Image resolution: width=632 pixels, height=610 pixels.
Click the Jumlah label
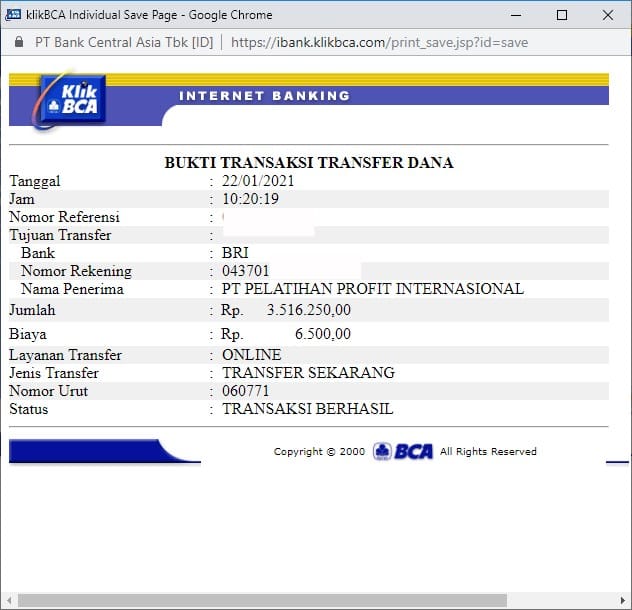click(x=32, y=310)
